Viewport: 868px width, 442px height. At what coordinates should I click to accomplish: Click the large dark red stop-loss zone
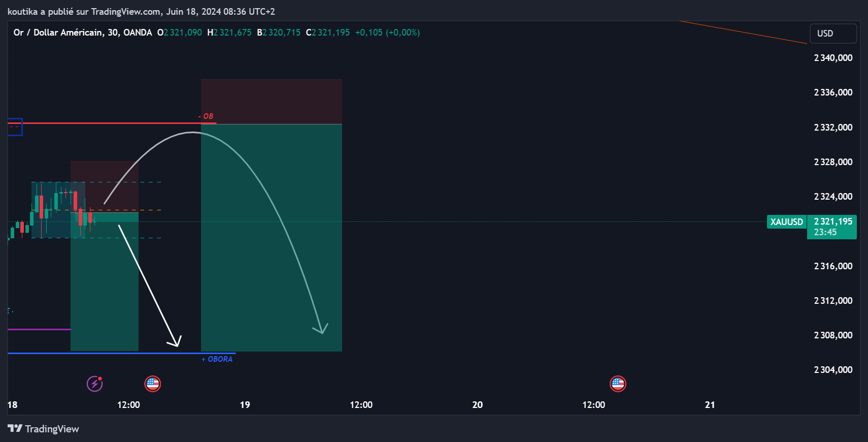pos(271,102)
